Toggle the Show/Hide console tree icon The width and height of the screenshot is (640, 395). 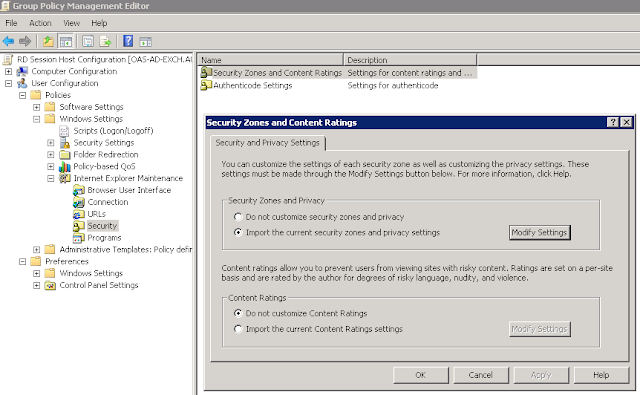[65, 41]
